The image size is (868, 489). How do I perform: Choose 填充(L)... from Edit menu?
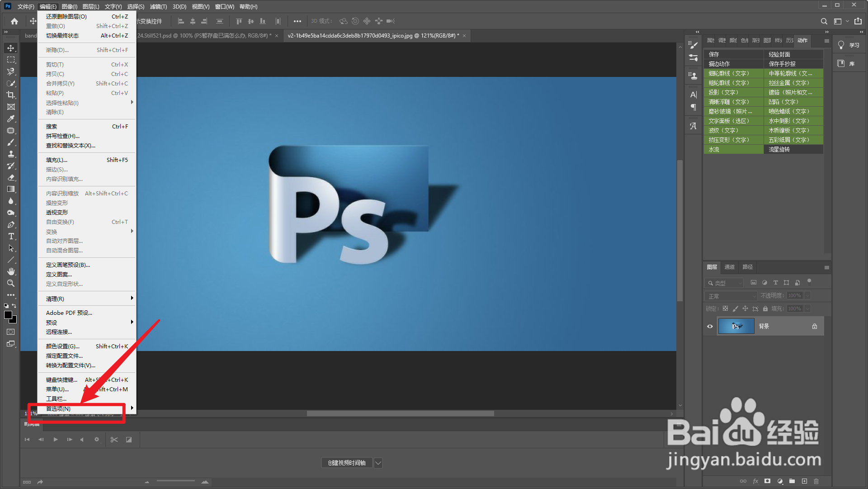coord(87,160)
